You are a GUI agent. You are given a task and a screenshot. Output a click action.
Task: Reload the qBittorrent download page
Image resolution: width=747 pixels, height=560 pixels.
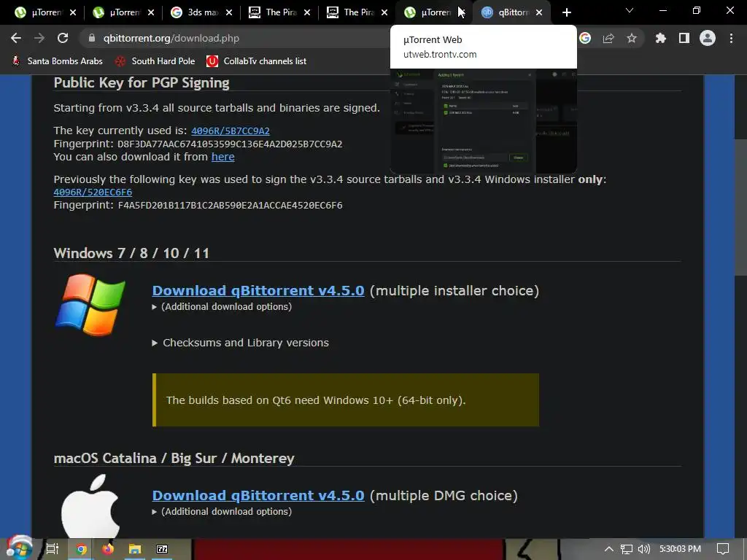(63, 38)
